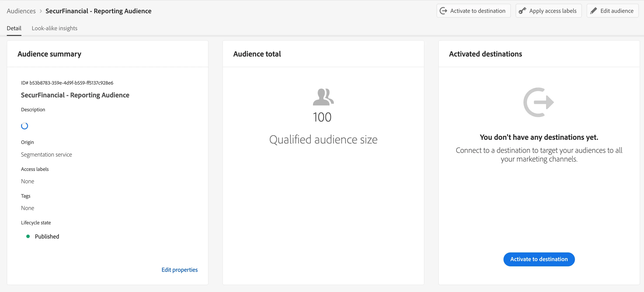
Task: Click the Audience total heading
Action: [257, 54]
